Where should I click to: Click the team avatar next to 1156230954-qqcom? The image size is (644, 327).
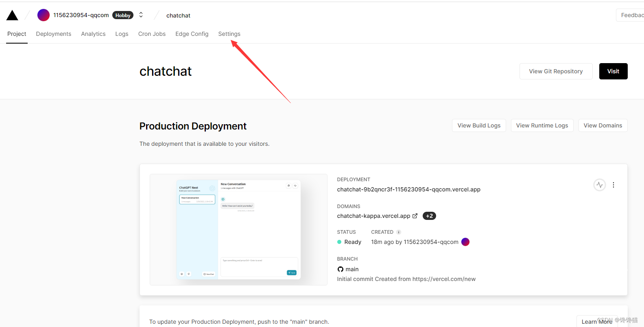pyautogui.click(x=44, y=15)
